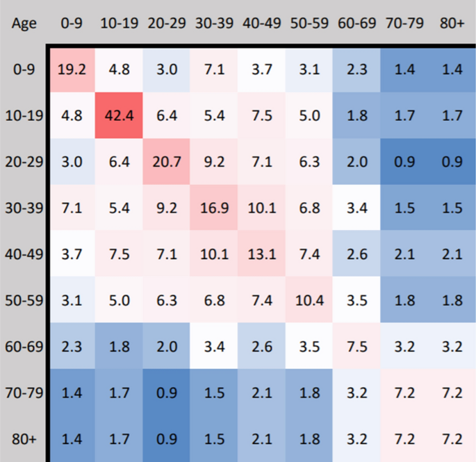Click the 50-59 row label
Image resolution: width=476 pixels, height=462 pixels.
click(x=24, y=301)
